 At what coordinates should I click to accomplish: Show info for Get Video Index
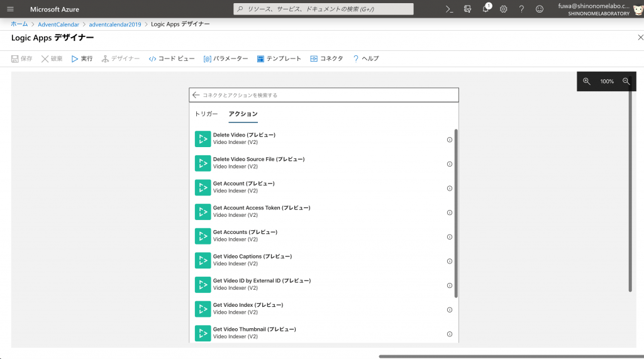coord(449,310)
